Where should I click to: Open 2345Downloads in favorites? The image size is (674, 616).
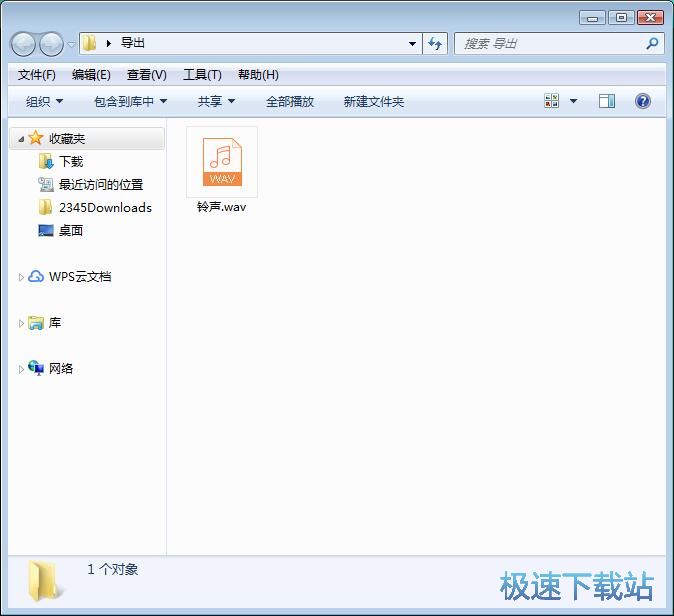105,208
